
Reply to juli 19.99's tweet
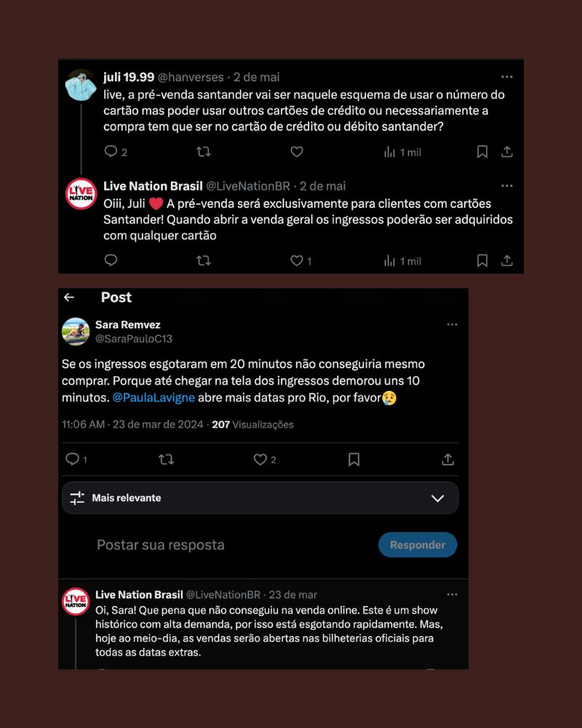point(111,151)
